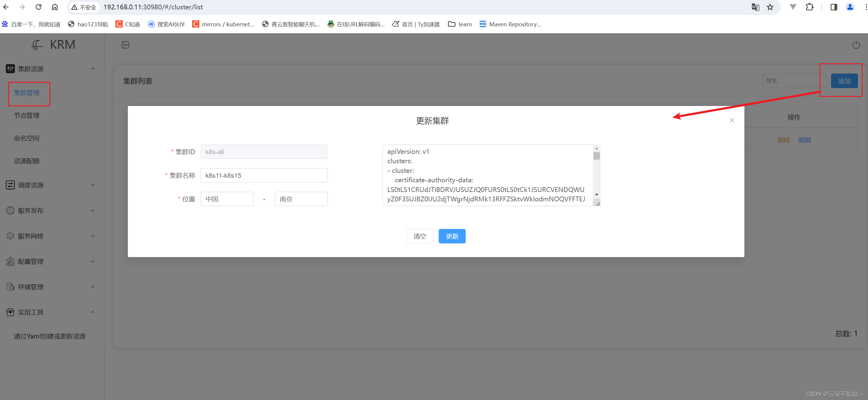Bookmark this page with star icon
The width and height of the screenshot is (868, 400).
[x=770, y=7]
